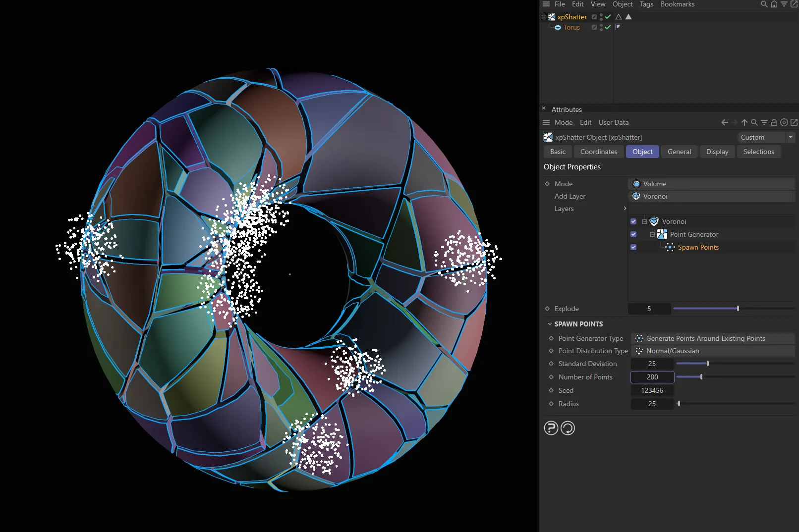Open the Custom preset dropdown
799x532 pixels.
[766, 137]
